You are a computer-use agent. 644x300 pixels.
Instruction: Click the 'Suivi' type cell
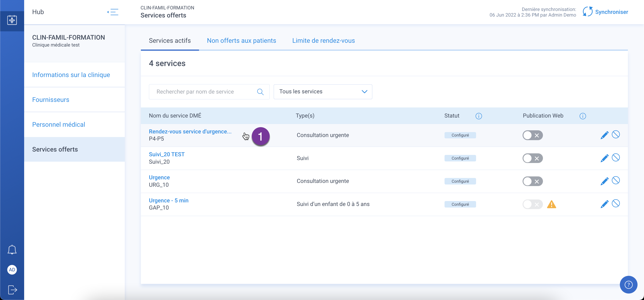coord(303,158)
